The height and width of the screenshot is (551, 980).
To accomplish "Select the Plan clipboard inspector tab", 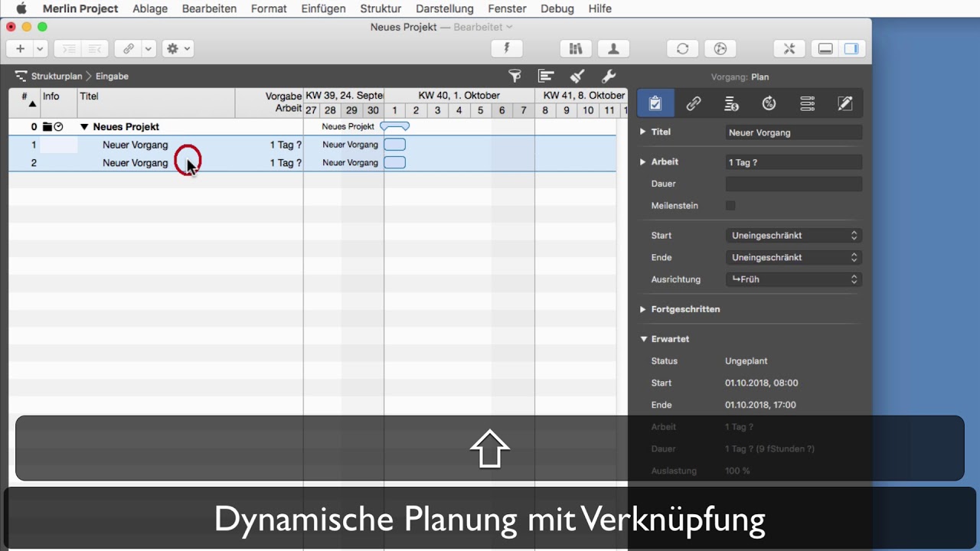I will click(655, 103).
